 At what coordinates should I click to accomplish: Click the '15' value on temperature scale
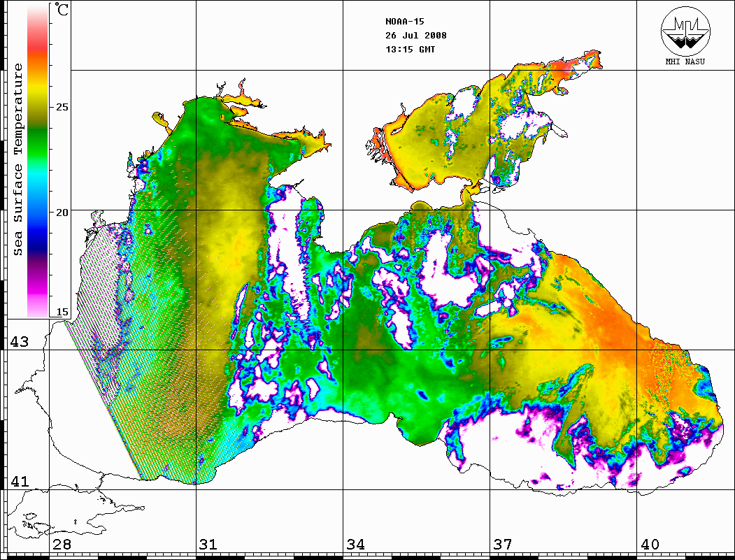coord(62,312)
